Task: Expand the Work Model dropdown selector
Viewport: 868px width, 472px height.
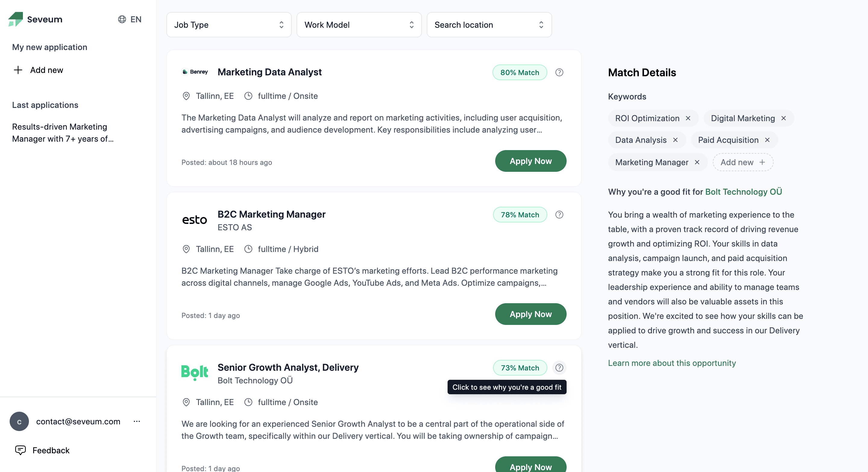Action: tap(359, 24)
